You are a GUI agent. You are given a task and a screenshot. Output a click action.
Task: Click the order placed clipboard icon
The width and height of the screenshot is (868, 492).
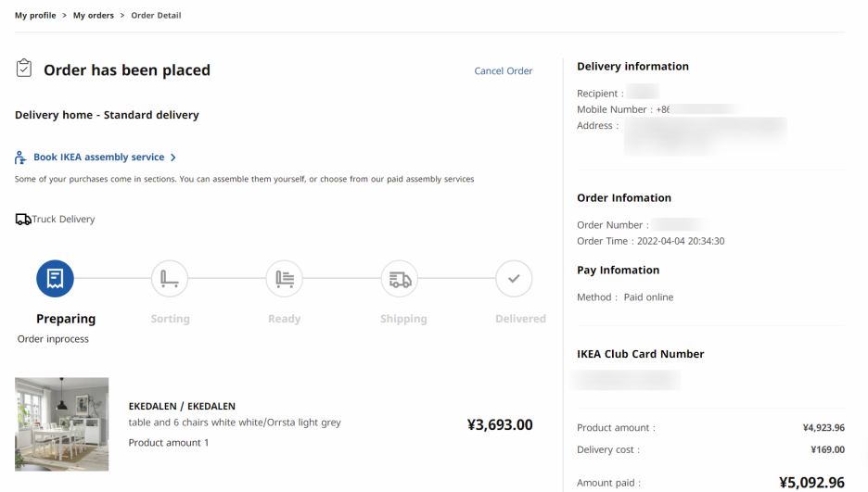tap(24, 68)
